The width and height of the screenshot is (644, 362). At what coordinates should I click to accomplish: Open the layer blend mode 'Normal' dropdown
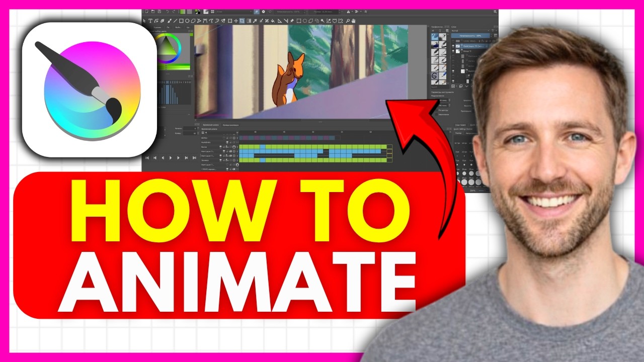[470, 31]
